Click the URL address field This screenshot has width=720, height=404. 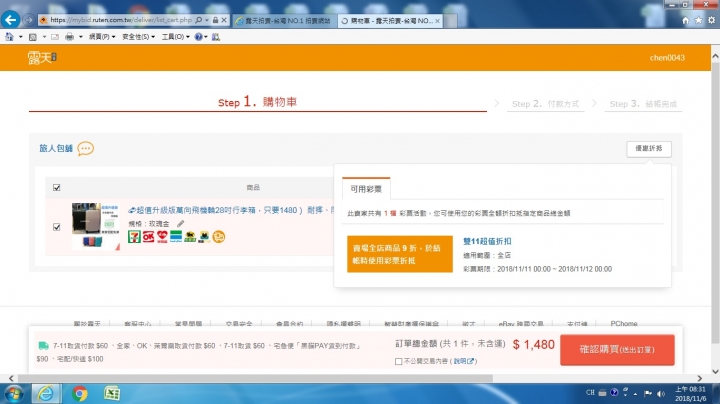(x=120, y=20)
